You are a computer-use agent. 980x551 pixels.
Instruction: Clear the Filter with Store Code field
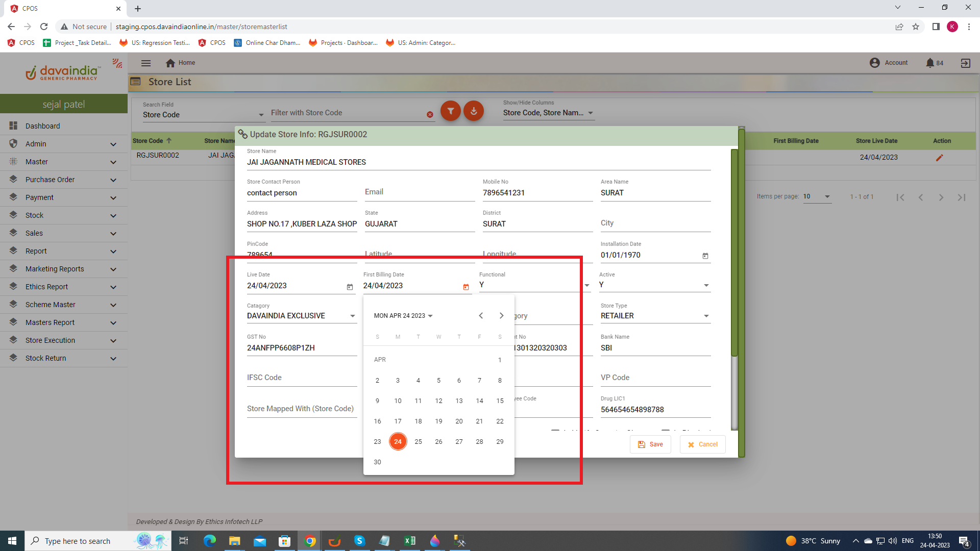click(x=430, y=115)
